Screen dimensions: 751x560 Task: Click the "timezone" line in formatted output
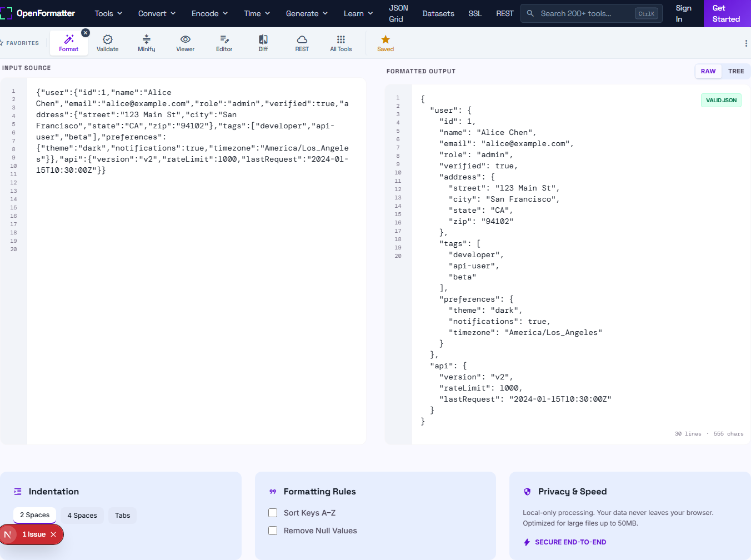click(x=525, y=333)
